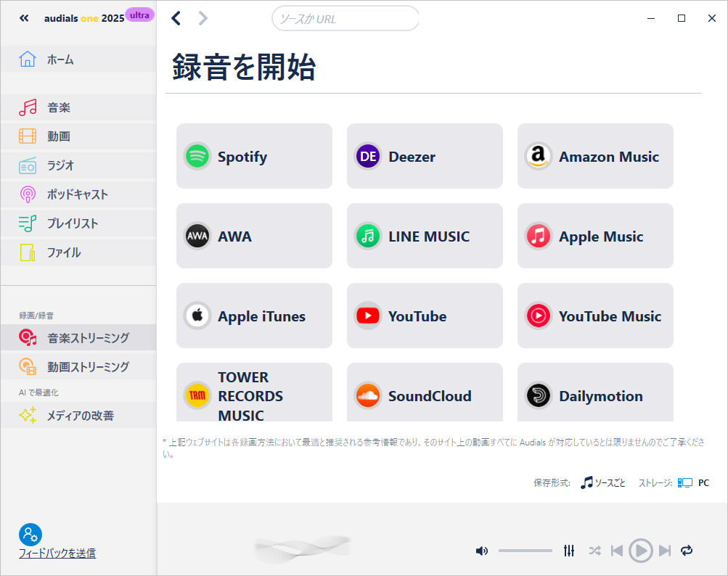
Task: Change the 保存形式 setting ソースごと
Action: tap(603, 482)
